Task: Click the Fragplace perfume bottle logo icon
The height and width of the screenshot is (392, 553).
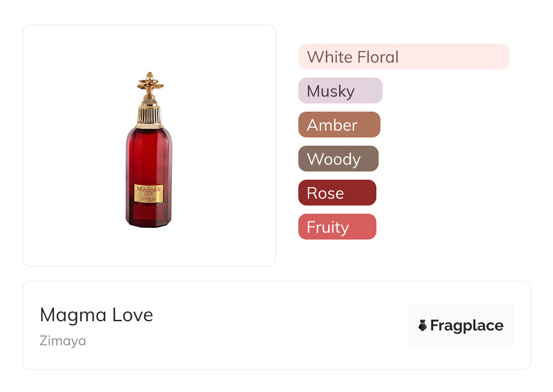Action: (x=423, y=325)
